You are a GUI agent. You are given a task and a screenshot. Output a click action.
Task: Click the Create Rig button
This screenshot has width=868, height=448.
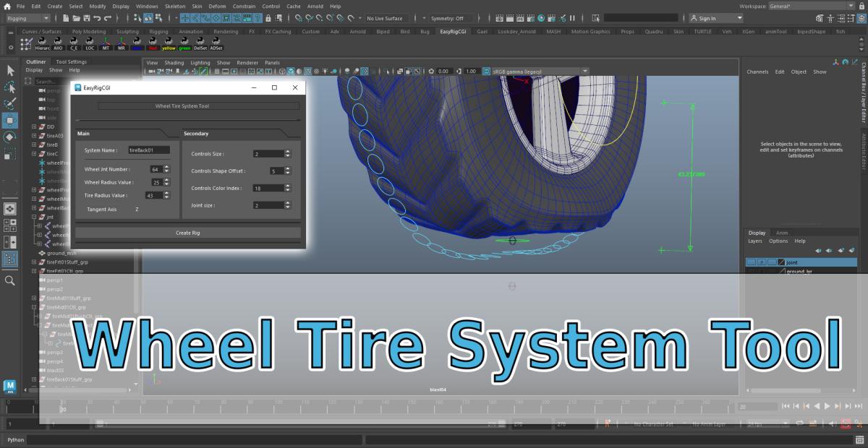187,233
